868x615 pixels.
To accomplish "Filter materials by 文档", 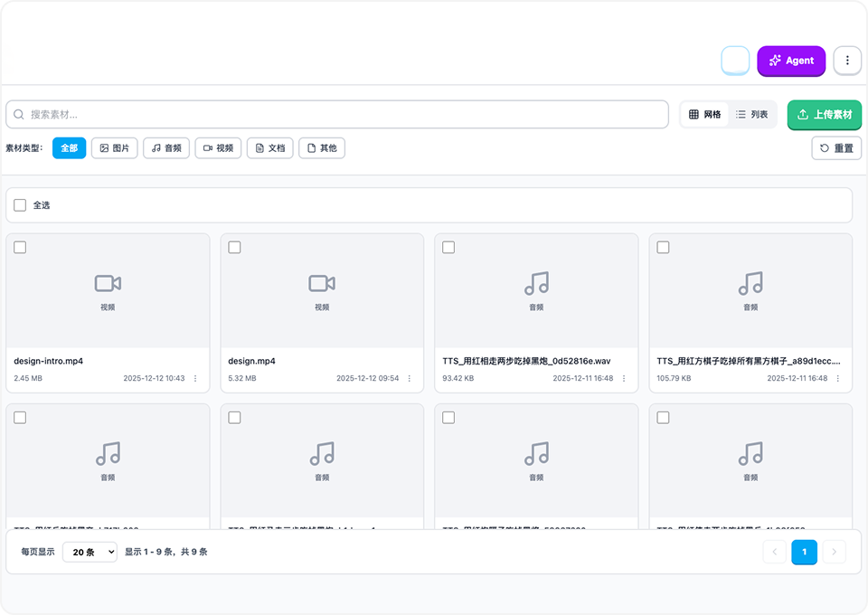I will click(x=270, y=147).
